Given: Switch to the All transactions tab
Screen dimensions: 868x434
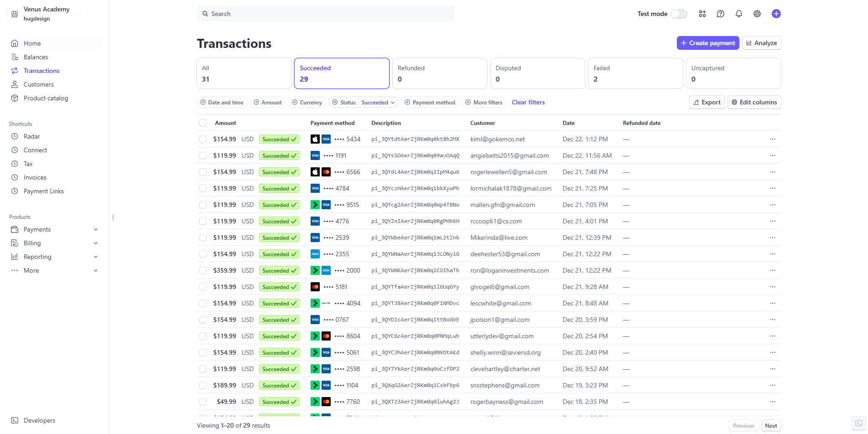Looking at the screenshot, I should [x=244, y=73].
